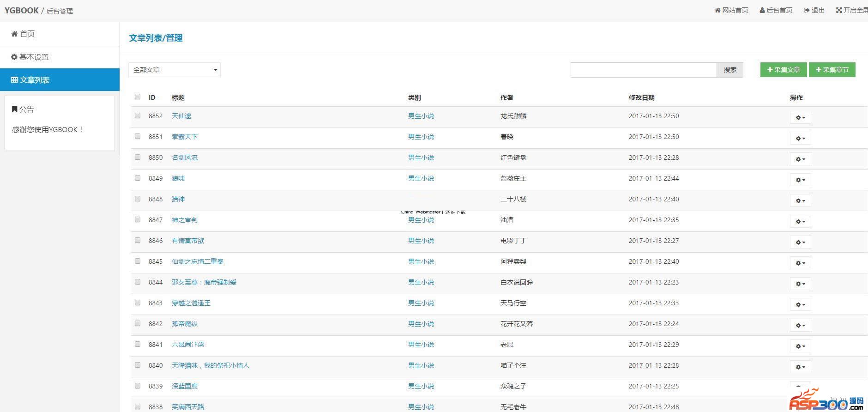Open article title 仙剑之忘情二重奏
This screenshot has width=868, height=412.
(x=198, y=261)
